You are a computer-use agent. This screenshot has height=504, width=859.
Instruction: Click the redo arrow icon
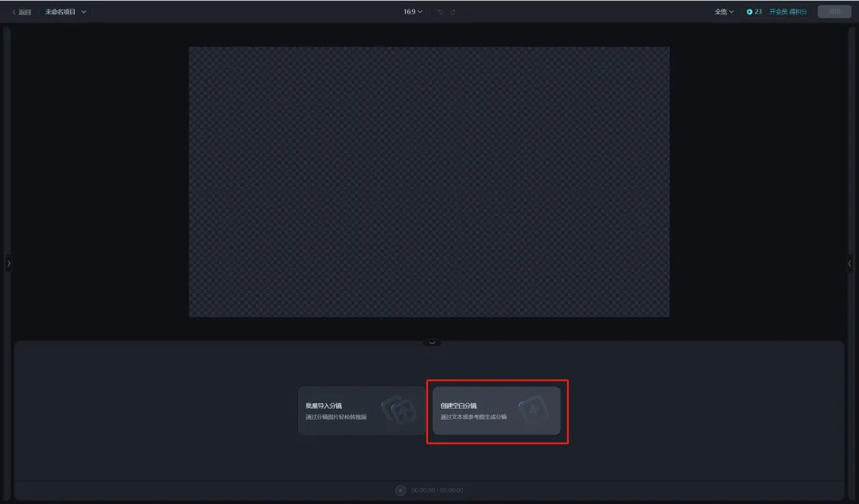(x=453, y=12)
